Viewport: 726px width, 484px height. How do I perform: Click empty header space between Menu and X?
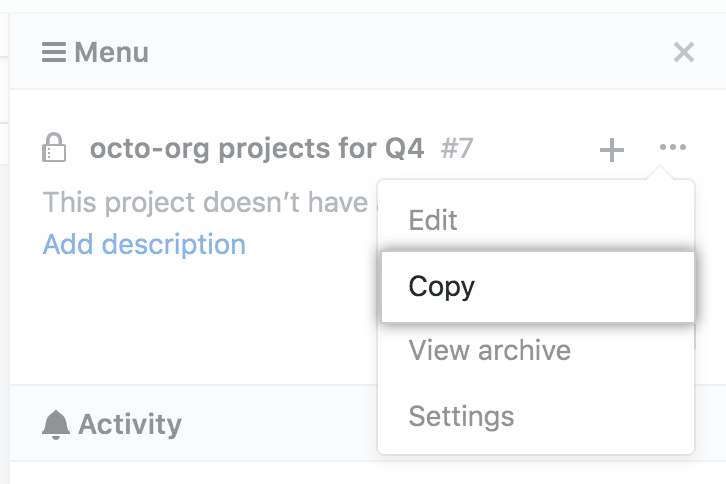pyautogui.click(x=400, y=52)
